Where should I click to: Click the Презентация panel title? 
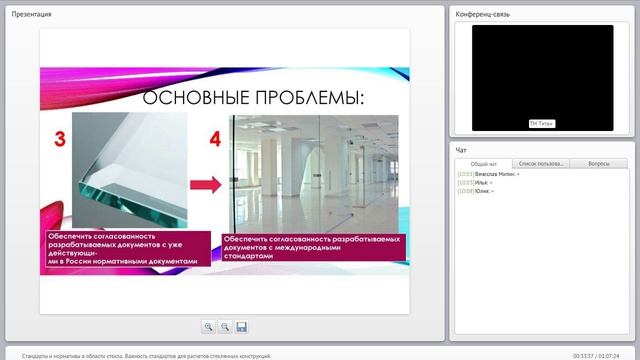pos(31,14)
